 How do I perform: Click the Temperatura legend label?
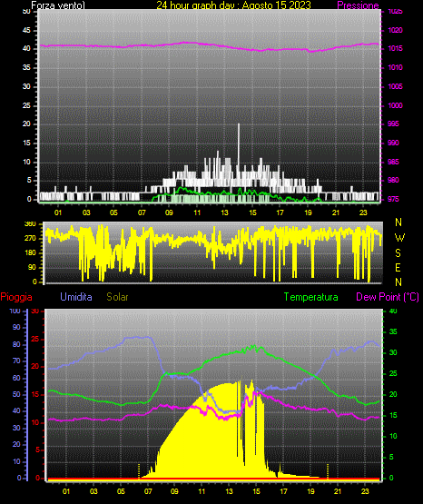[311, 297]
